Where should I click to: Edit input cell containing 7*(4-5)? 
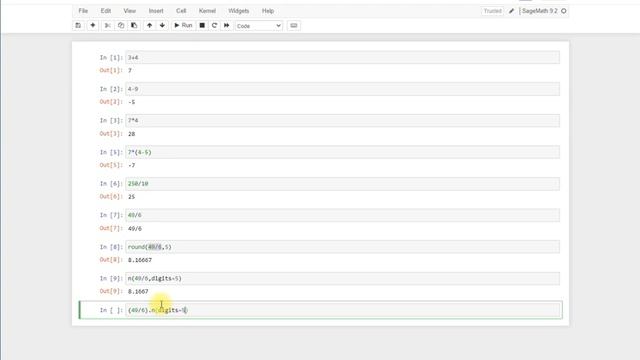click(x=342, y=152)
